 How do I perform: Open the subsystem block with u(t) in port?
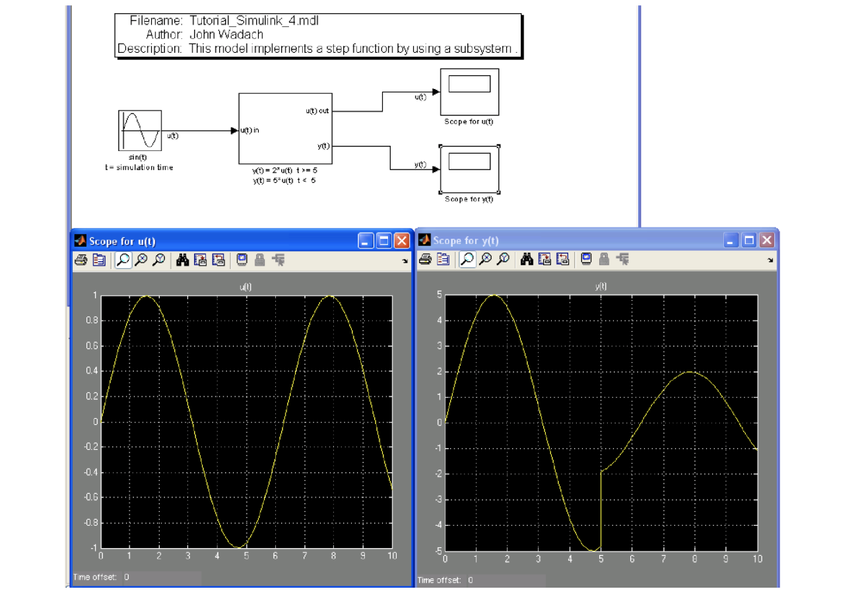pyautogui.click(x=285, y=129)
